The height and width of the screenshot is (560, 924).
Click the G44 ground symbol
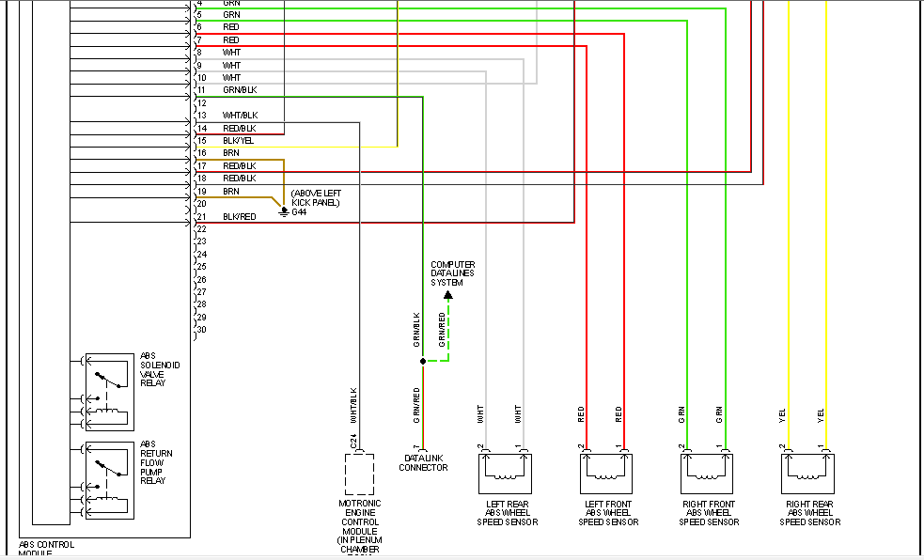(x=284, y=211)
